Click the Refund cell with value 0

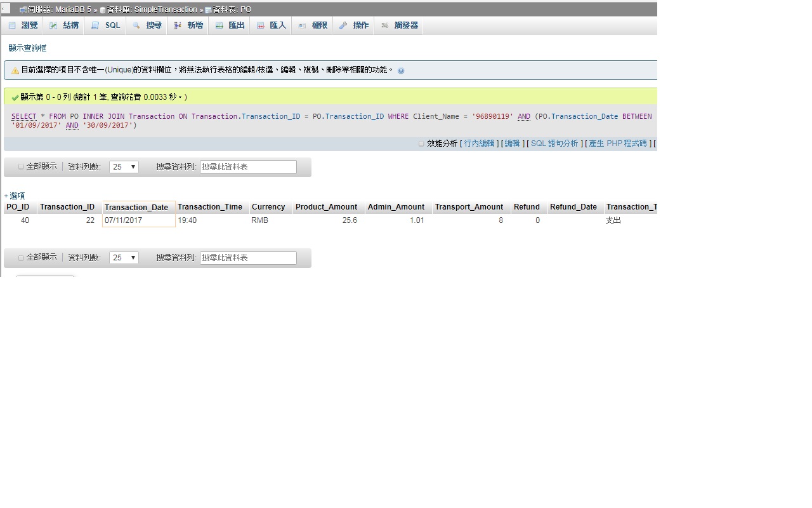529,220
